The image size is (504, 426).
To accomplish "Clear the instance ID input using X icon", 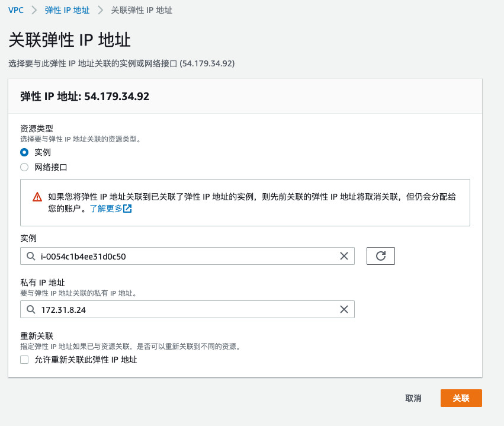I will [344, 255].
